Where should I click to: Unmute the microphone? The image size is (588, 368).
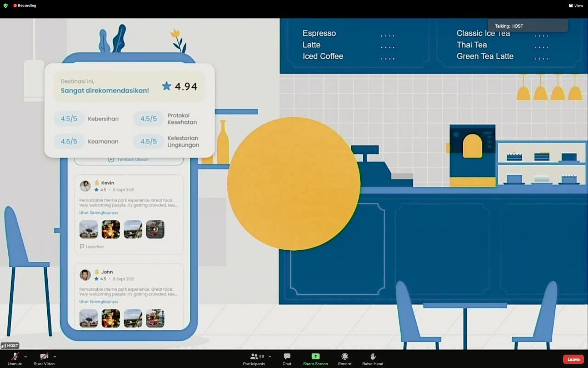[x=15, y=359]
